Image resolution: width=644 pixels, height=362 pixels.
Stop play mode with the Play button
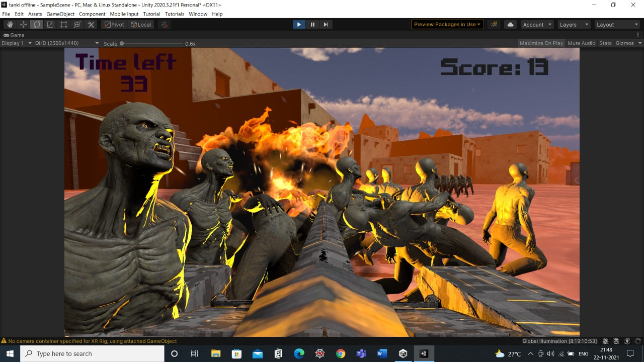tap(299, 24)
